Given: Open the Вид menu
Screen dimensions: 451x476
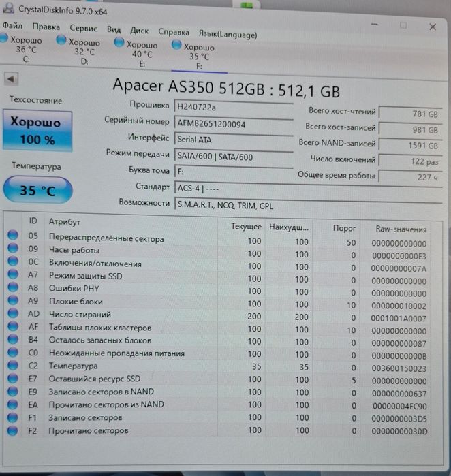Looking at the screenshot, I should pos(114,29).
